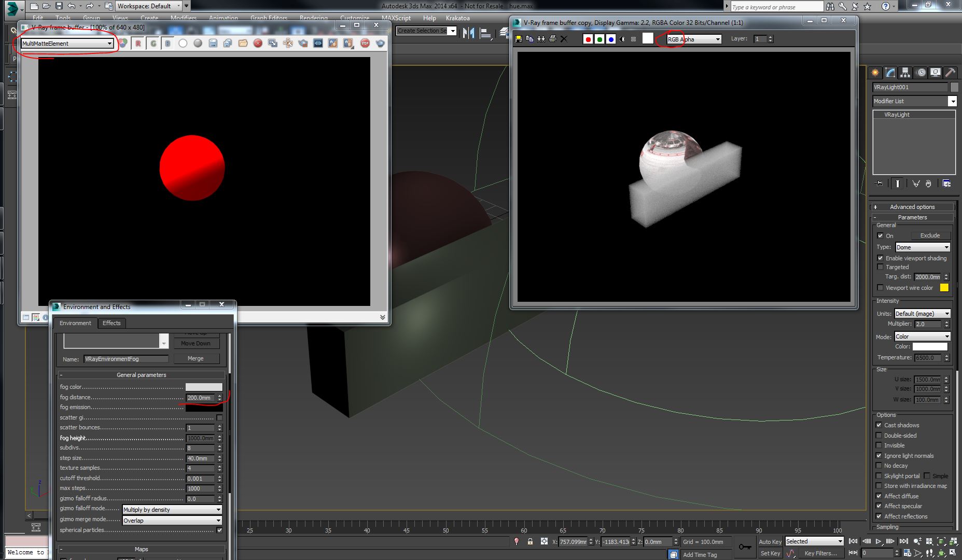Viewport: 962px width, 560px height.
Task: Click white color swatch in frame buffer copy toolbar
Action: tap(648, 38)
